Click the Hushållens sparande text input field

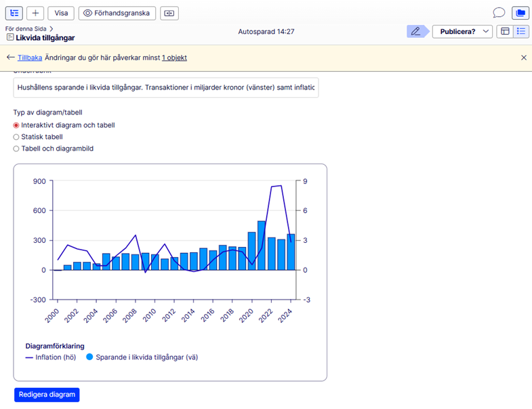[x=166, y=87]
